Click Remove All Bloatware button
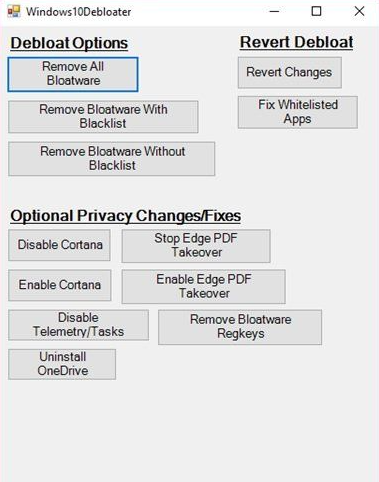This screenshot has width=379, height=482. [73, 74]
